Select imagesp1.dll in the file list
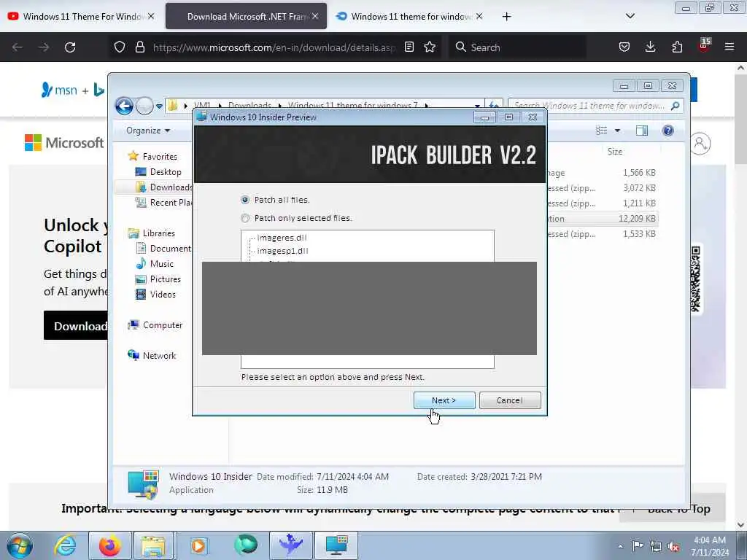 pos(282,251)
